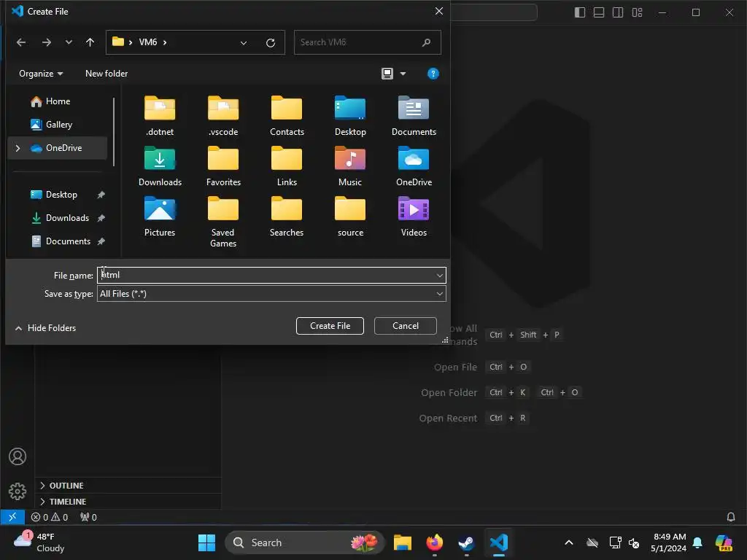Select the Links folder
747x560 pixels.
click(286, 167)
